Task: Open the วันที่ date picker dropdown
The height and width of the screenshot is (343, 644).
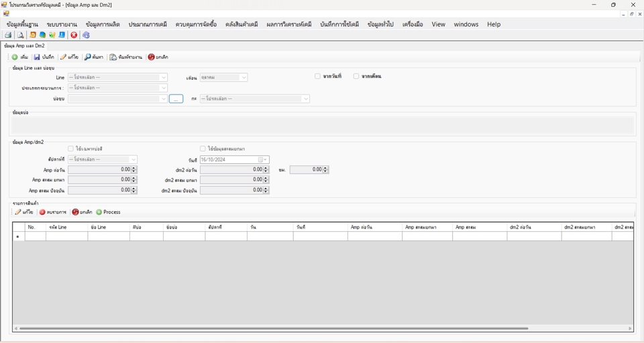Action: coord(266,159)
